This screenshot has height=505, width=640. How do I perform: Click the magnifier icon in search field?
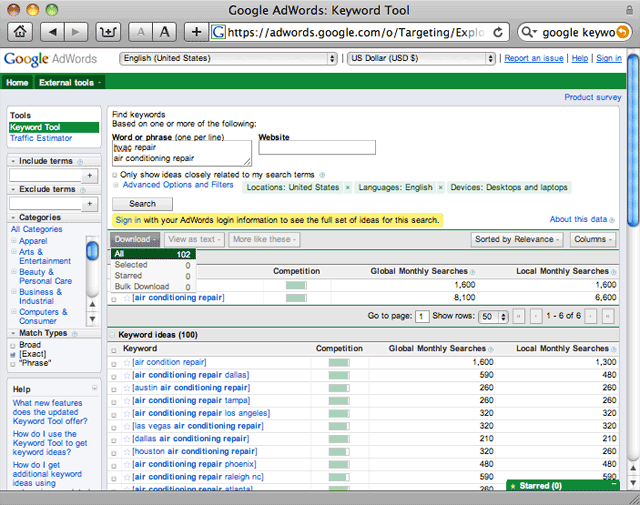pyautogui.click(x=529, y=32)
